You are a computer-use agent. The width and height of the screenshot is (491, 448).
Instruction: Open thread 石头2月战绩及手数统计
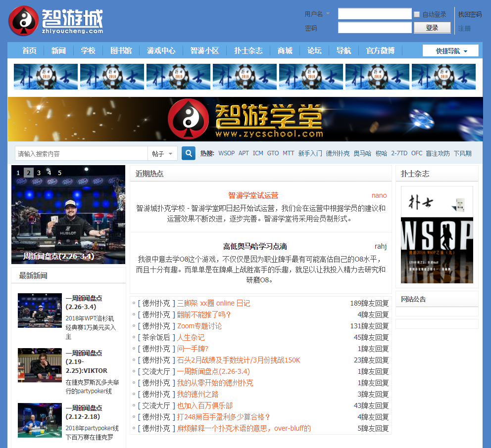tap(239, 360)
